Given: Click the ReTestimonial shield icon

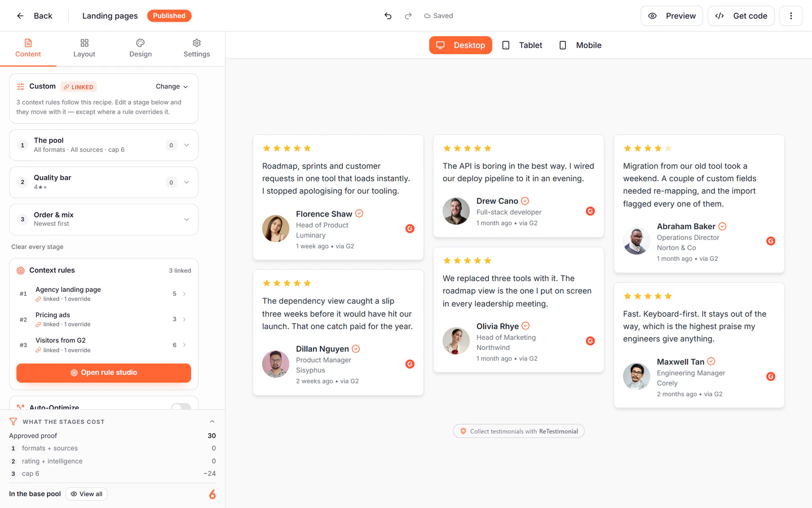Looking at the screenshot, I should pyautogui.click(x=463, y=431).
